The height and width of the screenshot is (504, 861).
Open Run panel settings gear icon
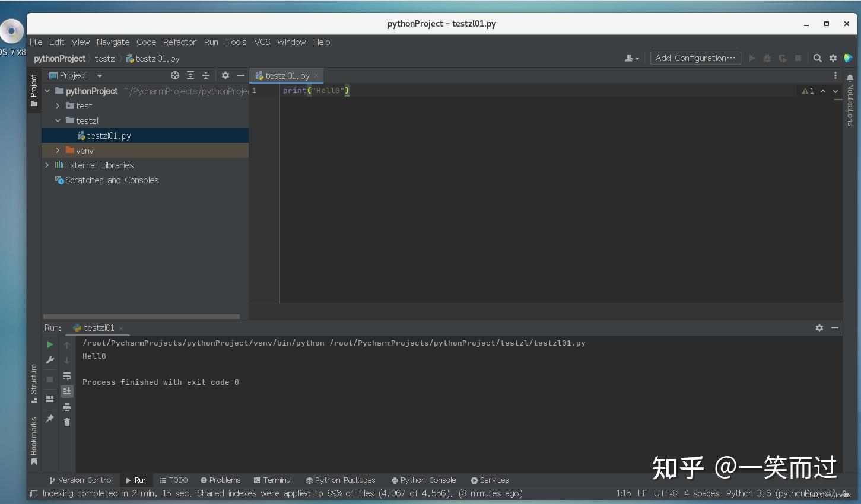[819, 327]
